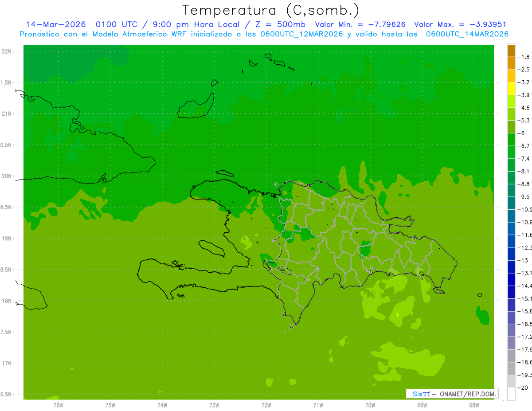Click the -9.5 colorbar value
Image resolution: width=532 pixels, height=411 pixels.
pyautogui.click(x=524, y=196)
